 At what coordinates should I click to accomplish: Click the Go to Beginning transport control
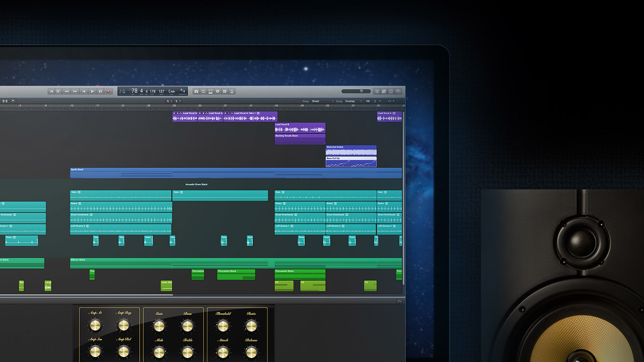tap(52, 91)
